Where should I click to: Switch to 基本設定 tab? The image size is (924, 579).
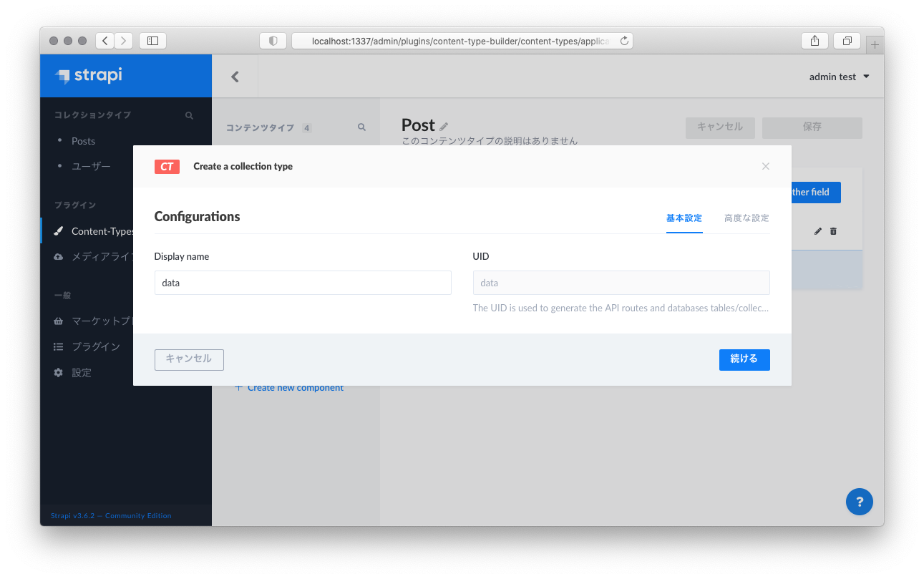684,218
